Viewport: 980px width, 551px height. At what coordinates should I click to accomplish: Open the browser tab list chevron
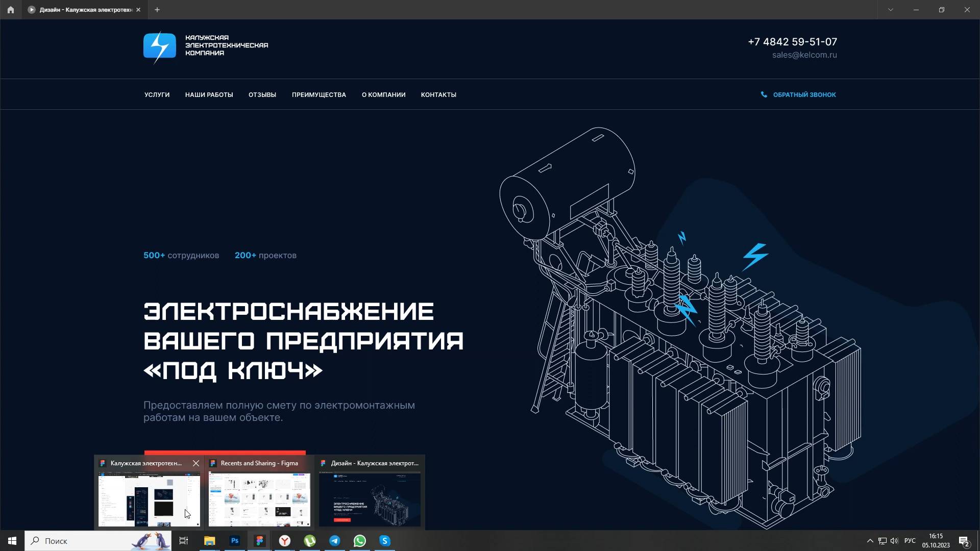click(890, 10)
